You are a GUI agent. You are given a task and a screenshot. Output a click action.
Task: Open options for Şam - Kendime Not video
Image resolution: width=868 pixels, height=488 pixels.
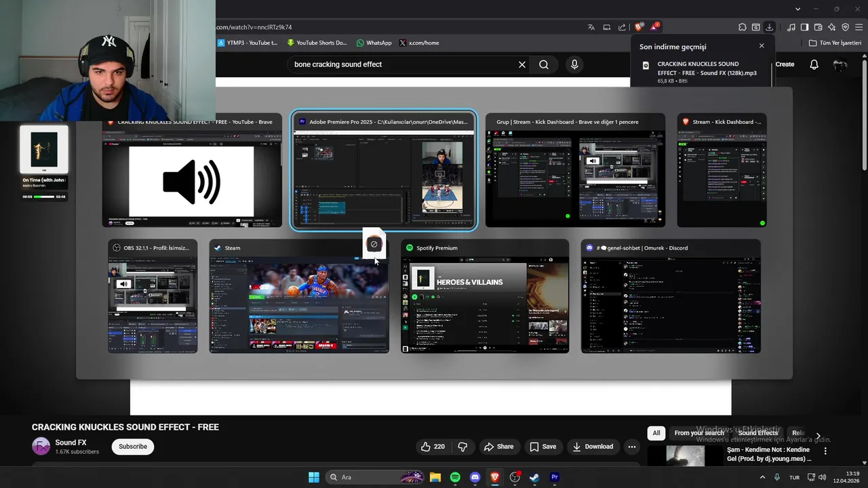coord(825,451)
